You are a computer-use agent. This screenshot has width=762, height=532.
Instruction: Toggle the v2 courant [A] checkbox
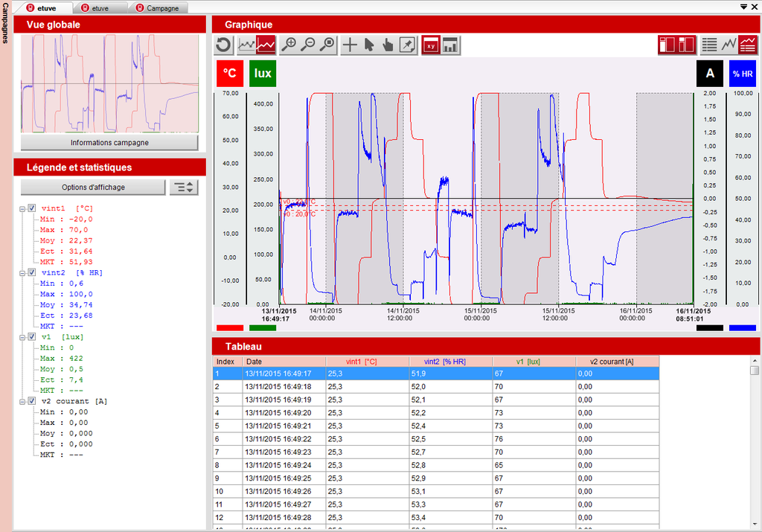tap(32, 401)
